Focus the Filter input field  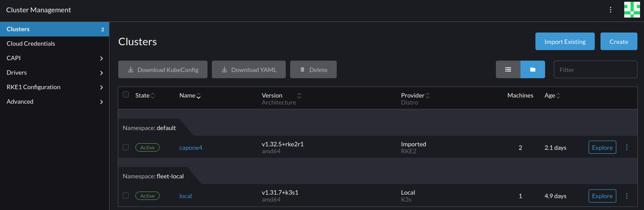(x=596, y=69)
